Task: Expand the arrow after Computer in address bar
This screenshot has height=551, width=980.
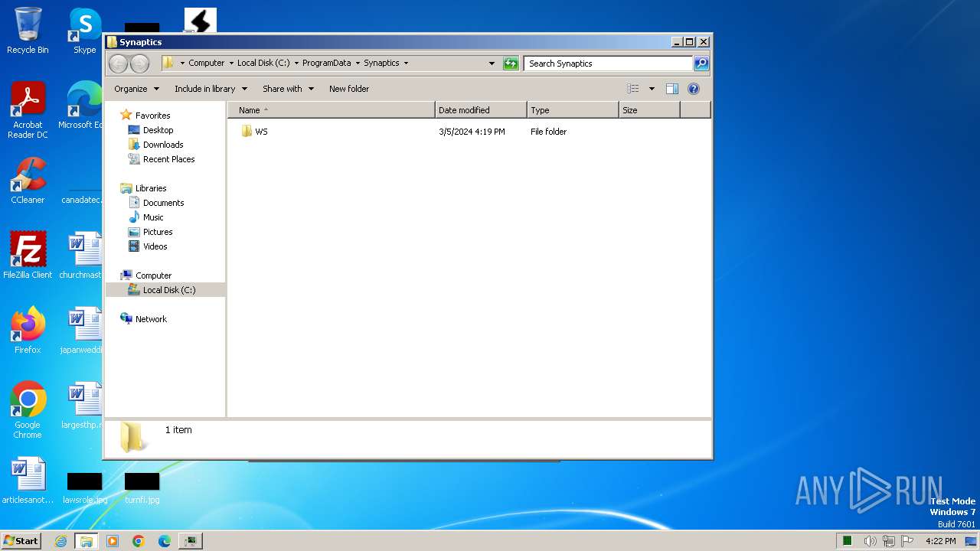Action: (231, 64)
